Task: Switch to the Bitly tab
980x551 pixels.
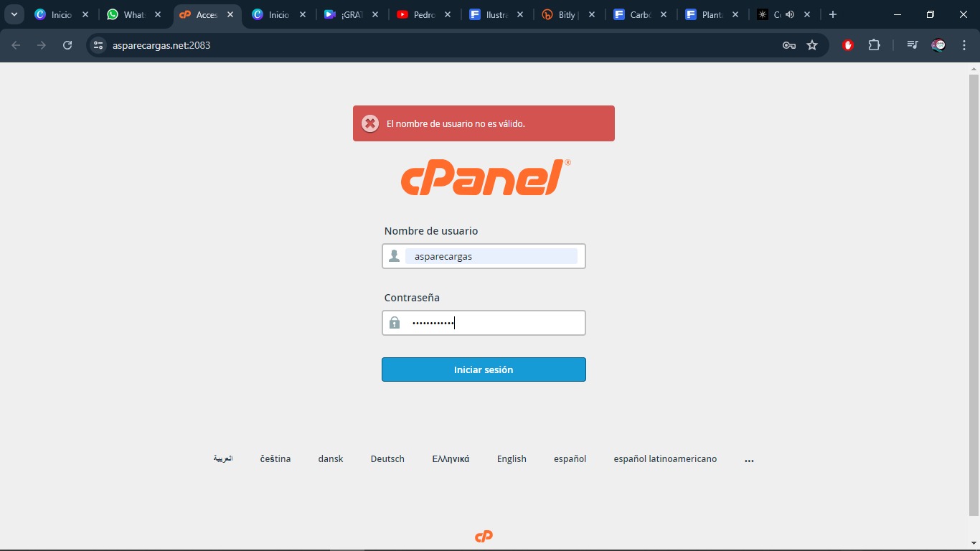Action: pos(567,14)
